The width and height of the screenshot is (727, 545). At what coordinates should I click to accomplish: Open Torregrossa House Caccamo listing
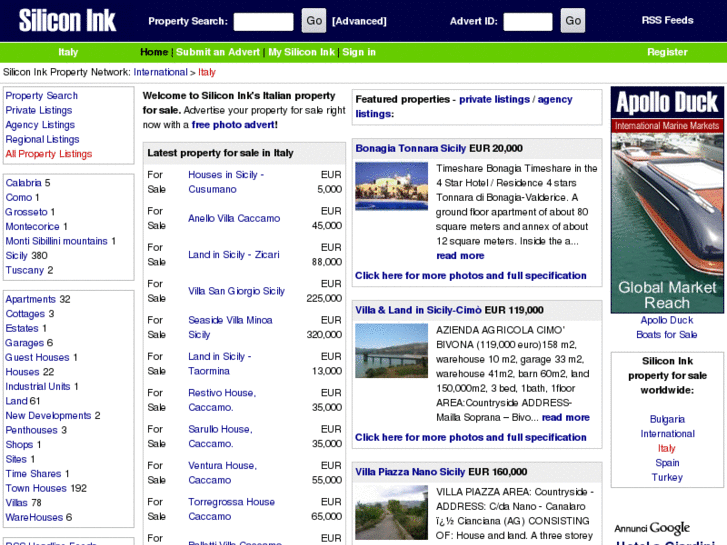(x=231, y=509)
